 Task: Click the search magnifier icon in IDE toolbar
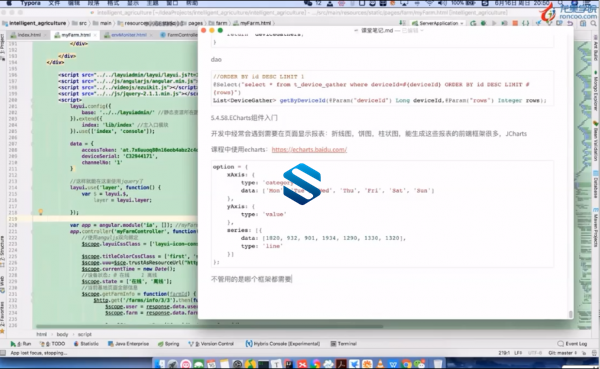[593, 23]
